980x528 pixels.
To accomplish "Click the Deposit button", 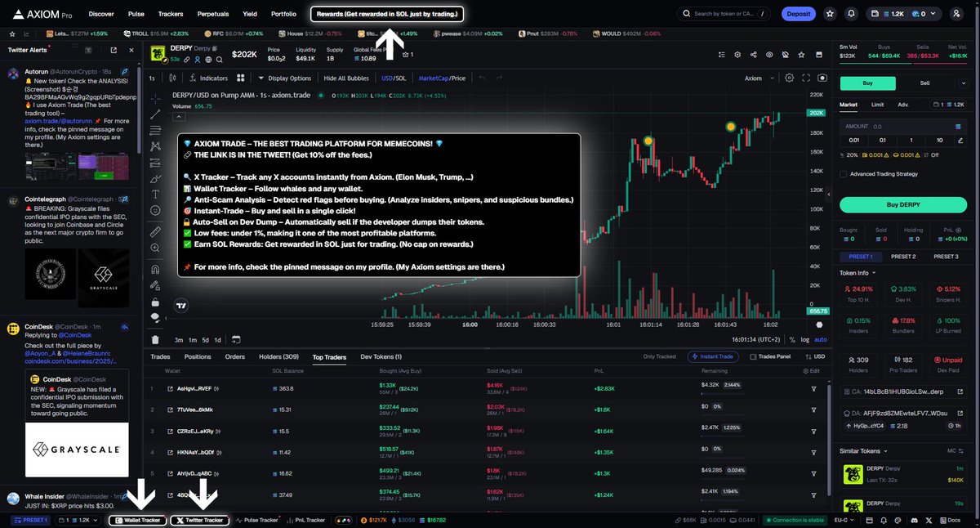I will pos(798,14).
